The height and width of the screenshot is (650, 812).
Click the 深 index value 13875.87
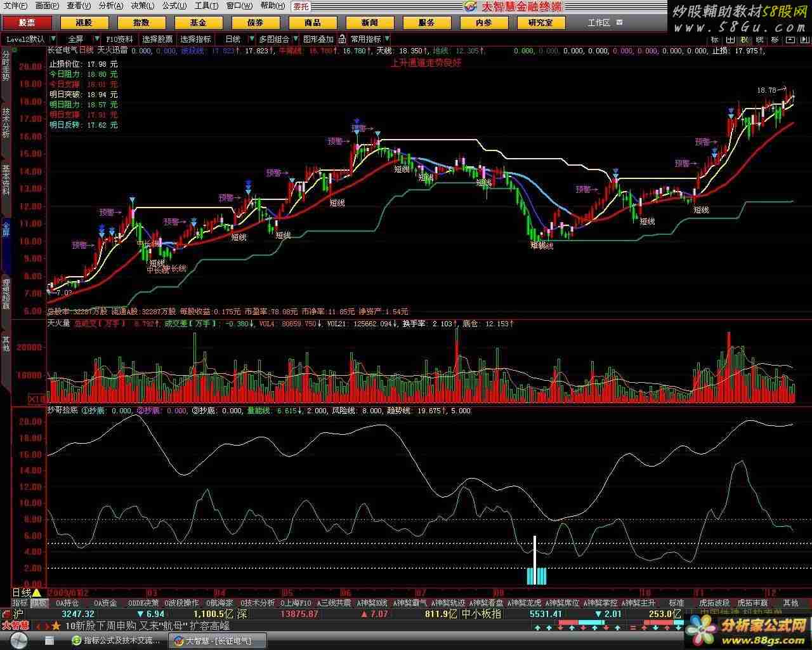click(299, 614)
